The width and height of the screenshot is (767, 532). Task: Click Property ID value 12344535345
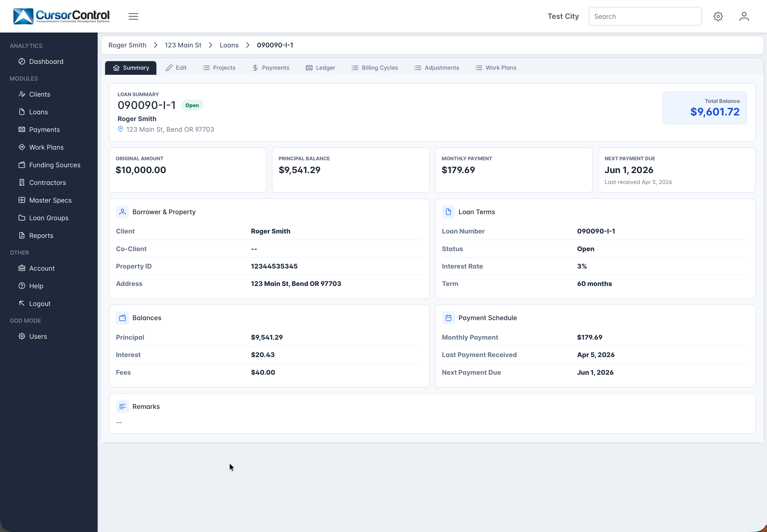pyautogui.click(x=274, y=266)
